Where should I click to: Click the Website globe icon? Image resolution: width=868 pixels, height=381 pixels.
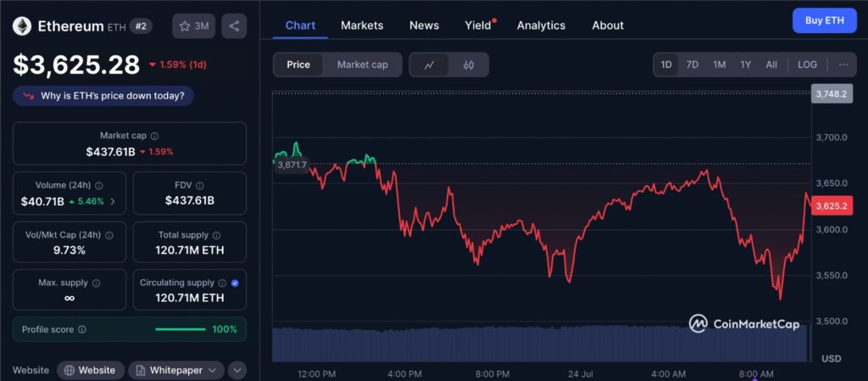pyautogui.click(x=70, y=371)
